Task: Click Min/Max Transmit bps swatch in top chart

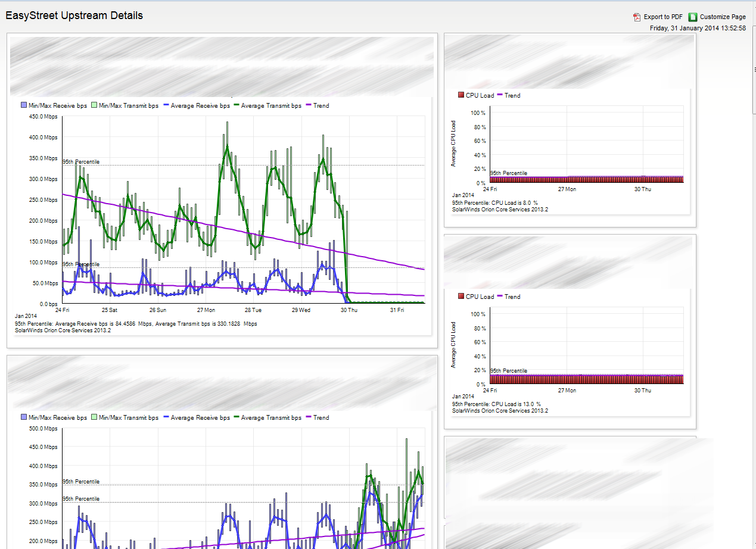Action: (x=94, y=106)
